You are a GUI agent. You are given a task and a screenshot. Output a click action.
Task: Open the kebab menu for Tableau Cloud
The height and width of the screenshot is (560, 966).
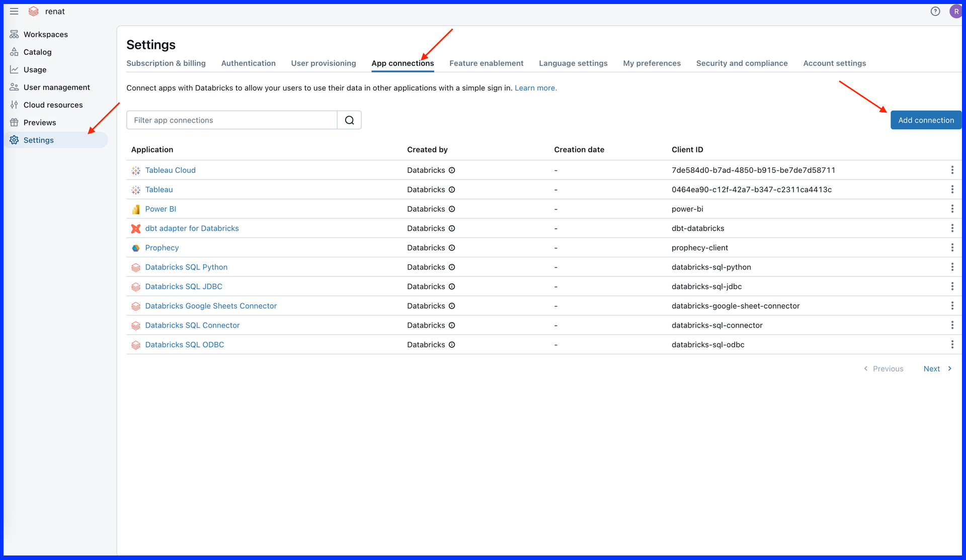click(952, 170)
